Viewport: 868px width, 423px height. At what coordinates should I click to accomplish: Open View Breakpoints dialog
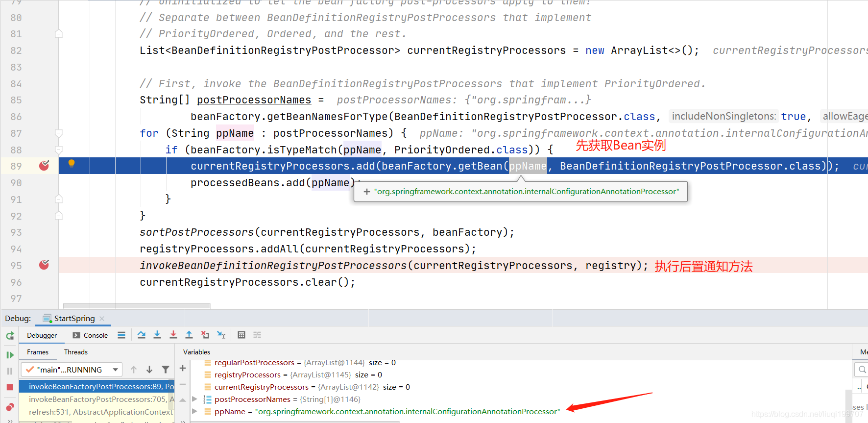pyautogui.click(x=10, y=407)
